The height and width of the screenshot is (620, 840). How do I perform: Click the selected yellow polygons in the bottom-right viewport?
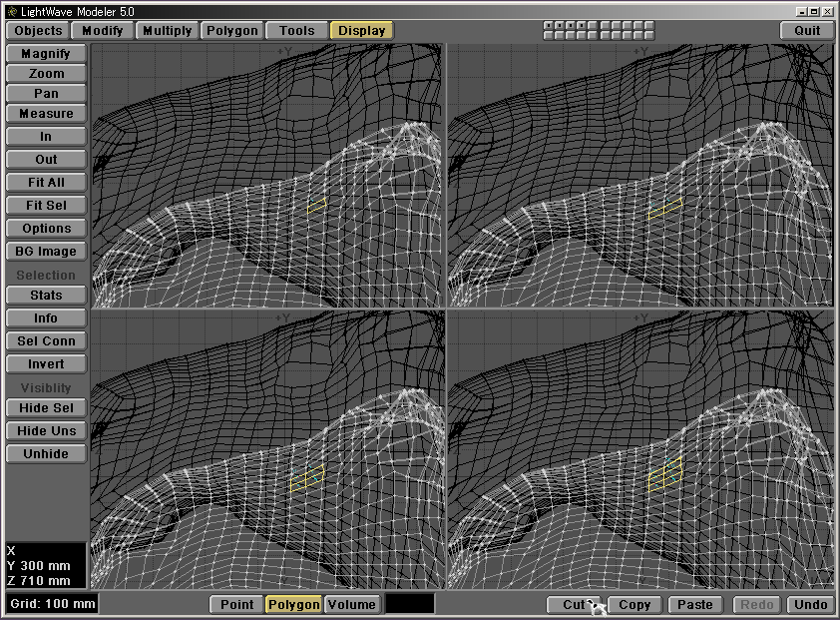[664, 476]
